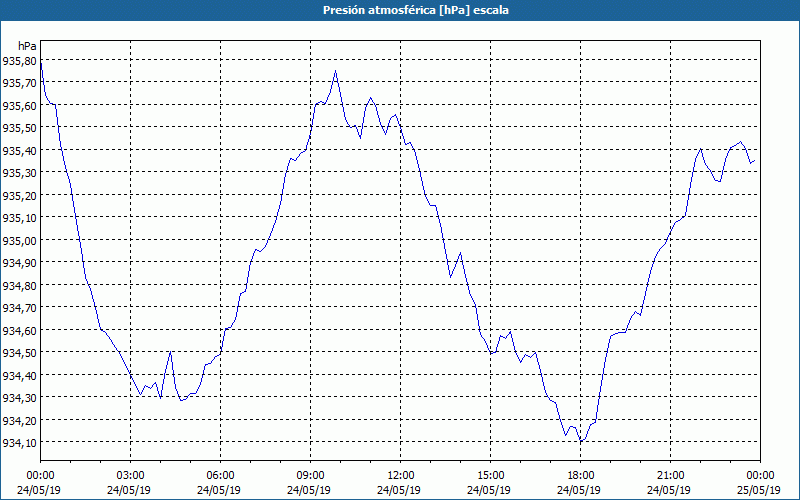Select the hPa unit label above the axis
This screenshot has height=500, width=800.
point(27,46)
